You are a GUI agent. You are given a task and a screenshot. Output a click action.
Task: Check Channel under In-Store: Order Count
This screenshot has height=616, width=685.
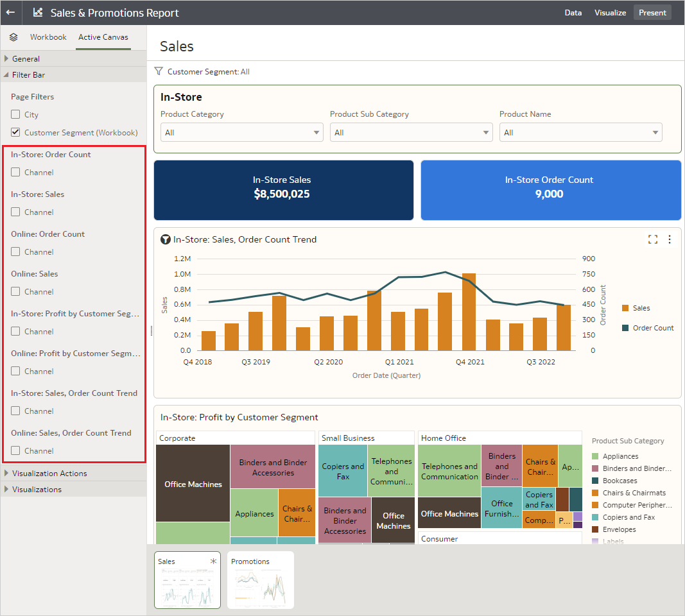pyautogui.click(x=16, y=173)
